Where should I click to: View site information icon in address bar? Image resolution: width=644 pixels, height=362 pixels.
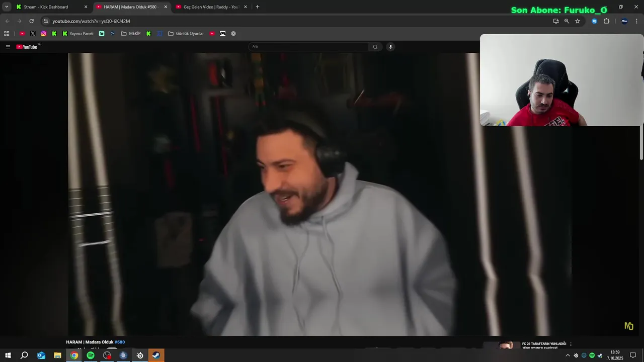click(x=46, y=21)
